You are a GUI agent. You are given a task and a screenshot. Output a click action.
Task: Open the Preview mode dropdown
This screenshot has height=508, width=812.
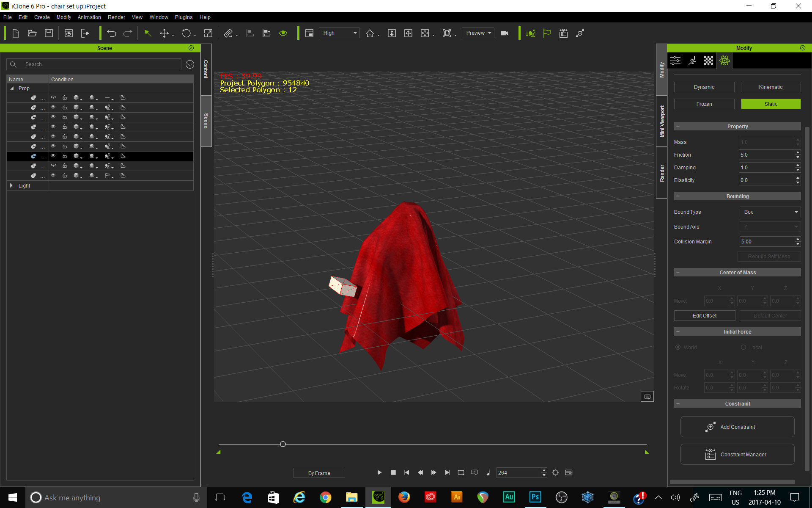point(478,33)
